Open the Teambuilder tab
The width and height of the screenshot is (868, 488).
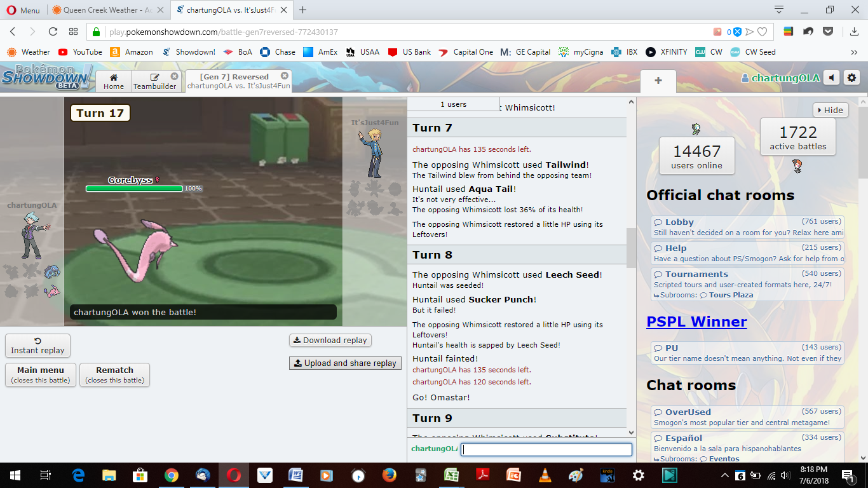[x=155, y=81]
